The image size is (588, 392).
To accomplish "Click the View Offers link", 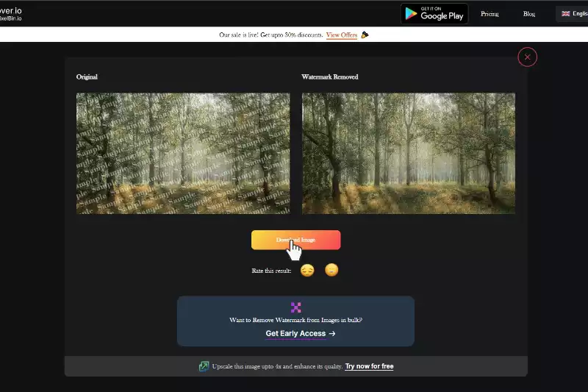I will click(x=341, y=35).
